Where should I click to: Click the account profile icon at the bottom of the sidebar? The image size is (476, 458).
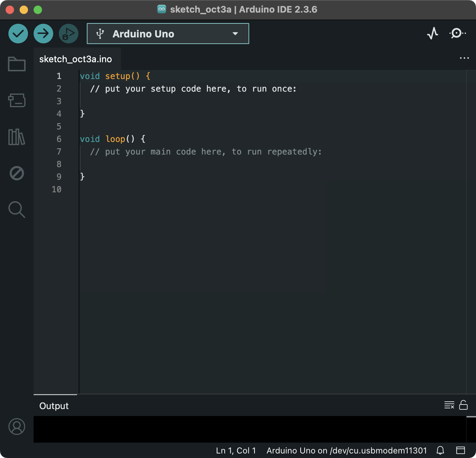point(17,427)
